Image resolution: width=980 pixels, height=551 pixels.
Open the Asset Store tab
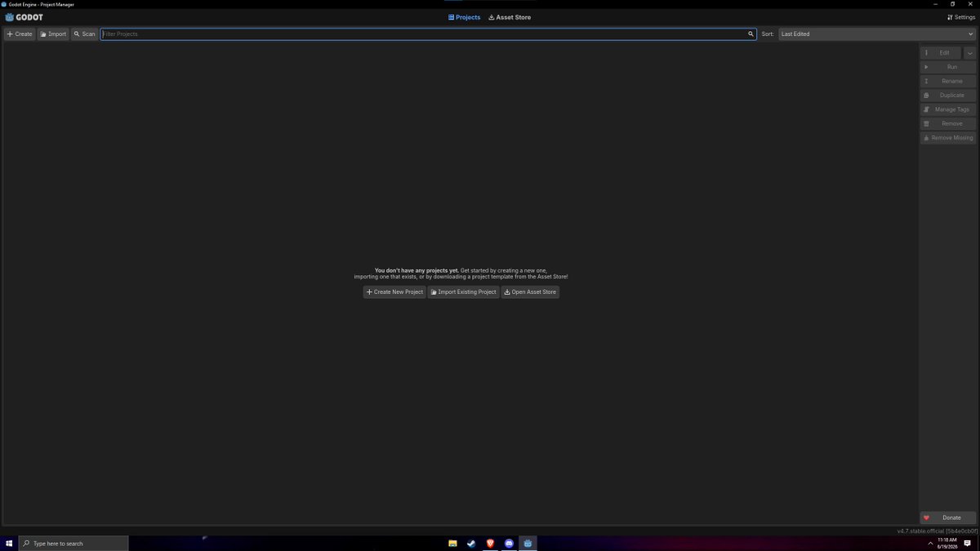click(510, 17)
